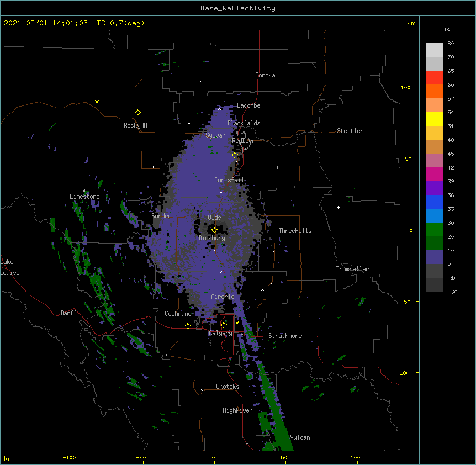Click the 65 dBZ red legend swatch
Viewport: 476px width, 465px height.
click(x=434, y=78)
